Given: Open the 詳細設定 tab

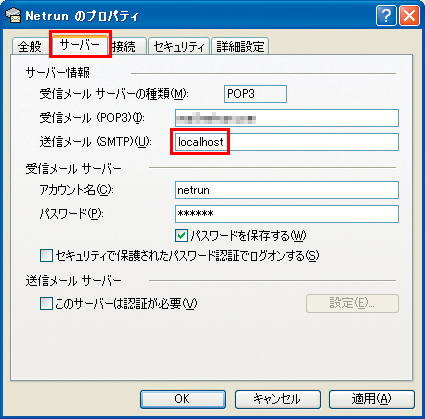Looking at the screenshot, I should 240,46.
